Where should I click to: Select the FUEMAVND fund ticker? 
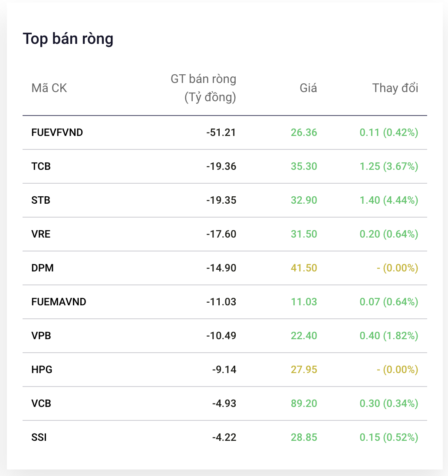point(59,302)
